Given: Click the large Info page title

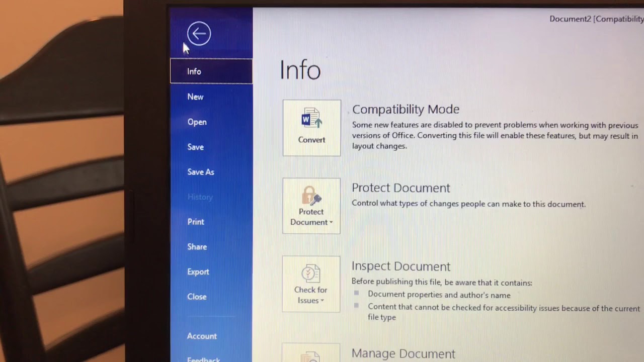Looking at the screenshot, I should 300,70.
